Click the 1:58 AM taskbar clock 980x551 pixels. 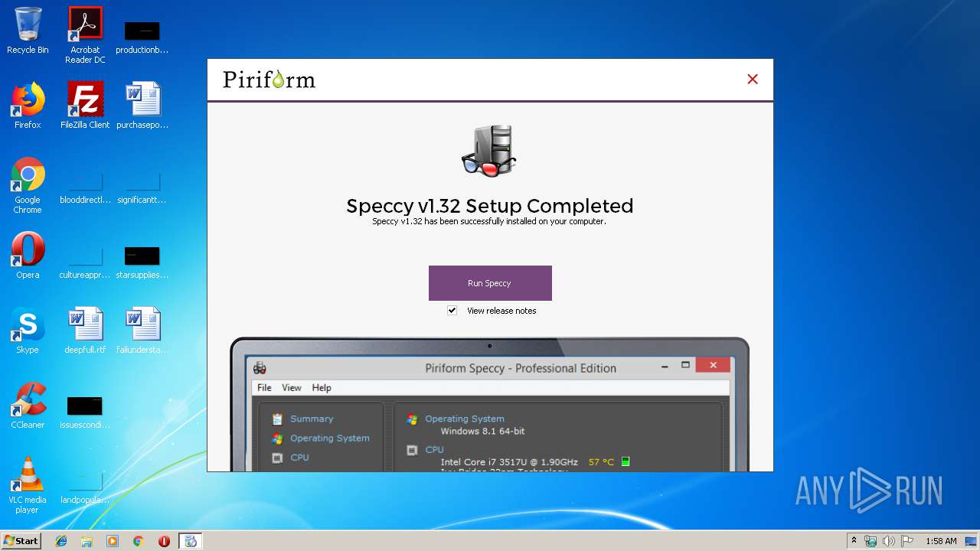941,541
